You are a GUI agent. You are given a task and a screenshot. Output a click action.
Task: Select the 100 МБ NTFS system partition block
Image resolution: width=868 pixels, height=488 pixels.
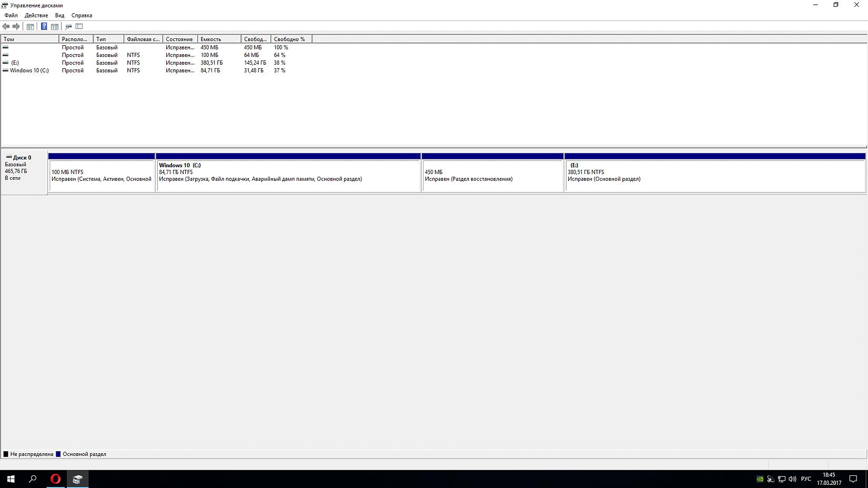point(102,172)
